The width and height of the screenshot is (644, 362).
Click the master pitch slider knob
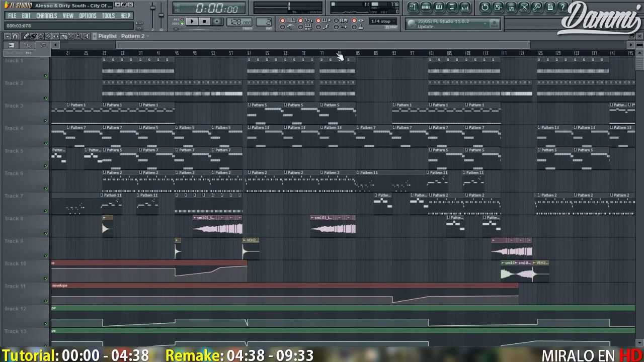[161, 15]
